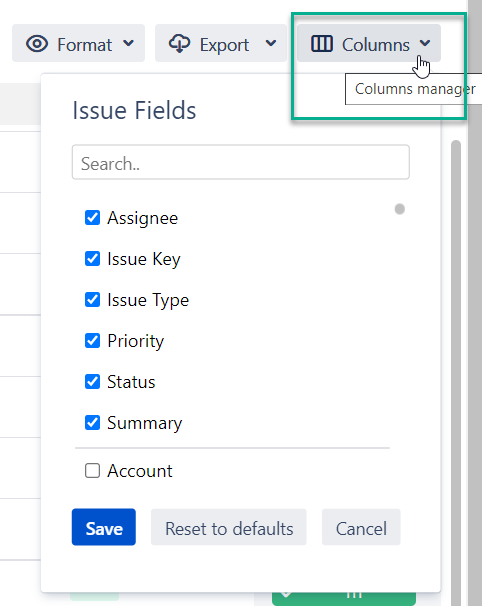Disable the Issue Type column
The height and width of the screenshot is (606, 482).
(x=92, y=300)
